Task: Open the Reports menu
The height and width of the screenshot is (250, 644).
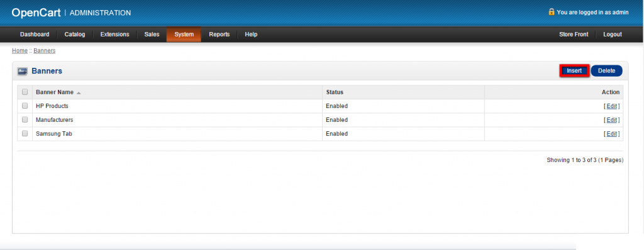Action: coord(219,35)
